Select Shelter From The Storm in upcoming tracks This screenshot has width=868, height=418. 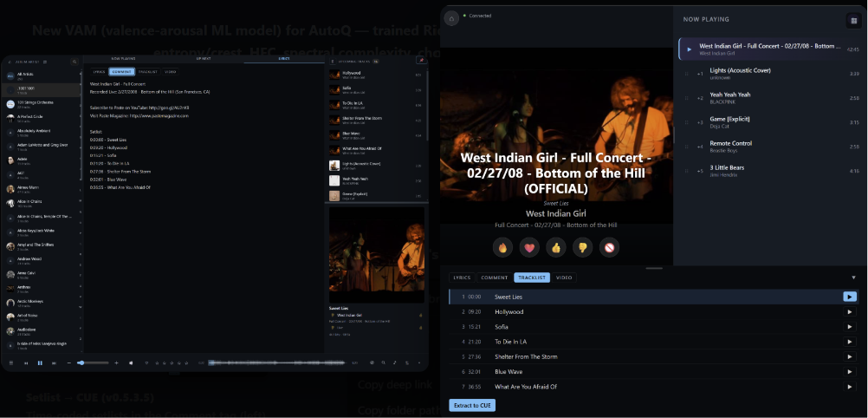[x=375, y=120]
